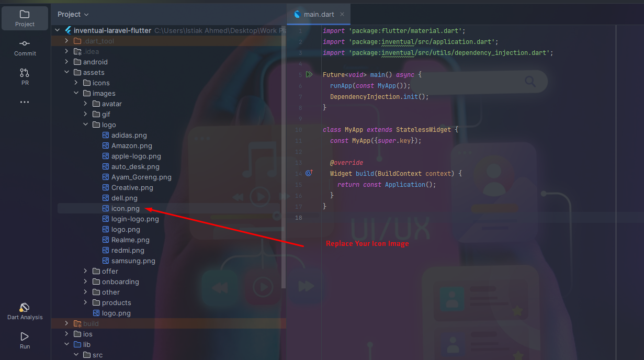Open the Project tool window icon

25,18
